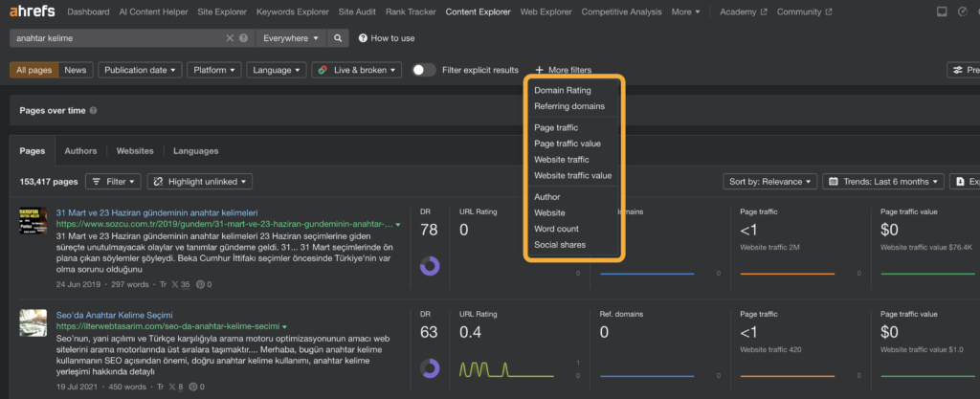This screenshot has width=980, height=399.
Task: Click Pinterest shares icon for Sozcu result
Action: coord(201,284)
